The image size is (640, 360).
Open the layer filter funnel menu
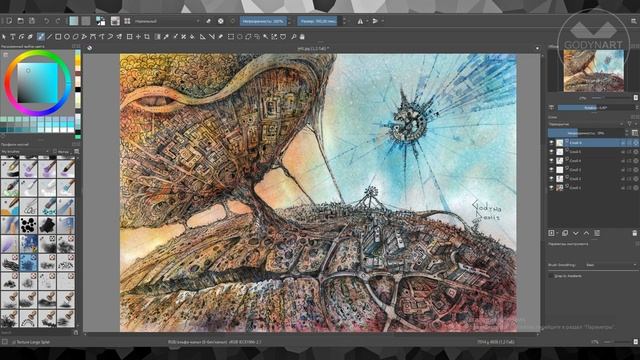pyautogui.click(x=630, y=124)
